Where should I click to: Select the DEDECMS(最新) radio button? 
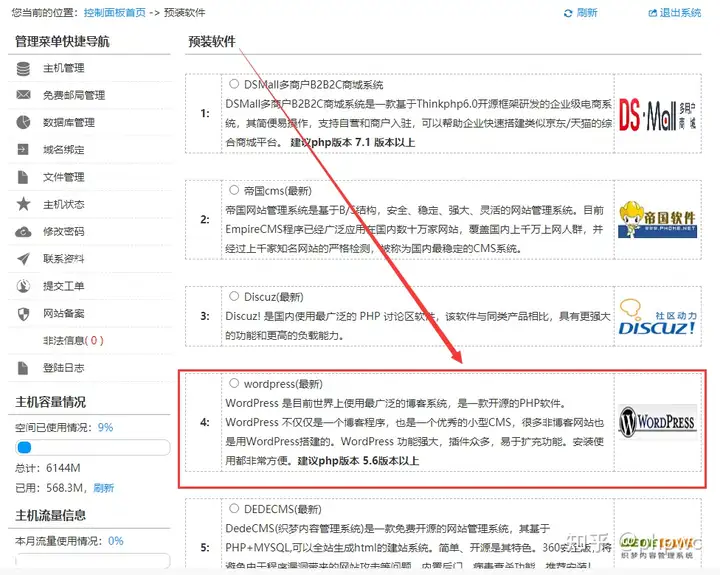(x=234, y=508)
